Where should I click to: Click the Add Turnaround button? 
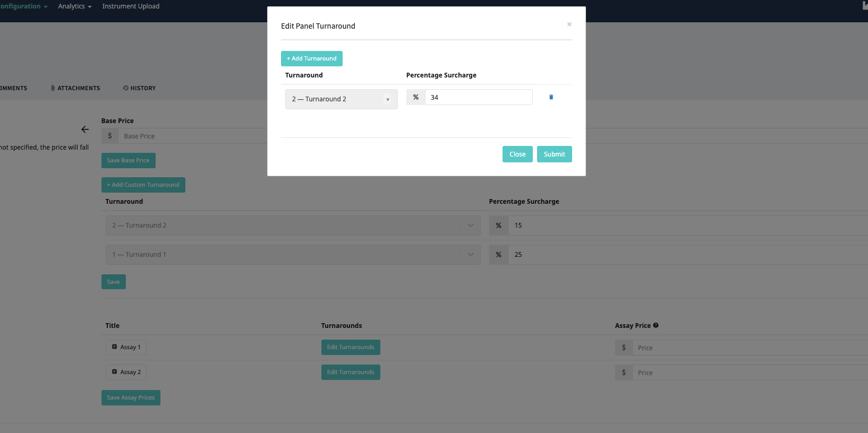coord(311,58)
